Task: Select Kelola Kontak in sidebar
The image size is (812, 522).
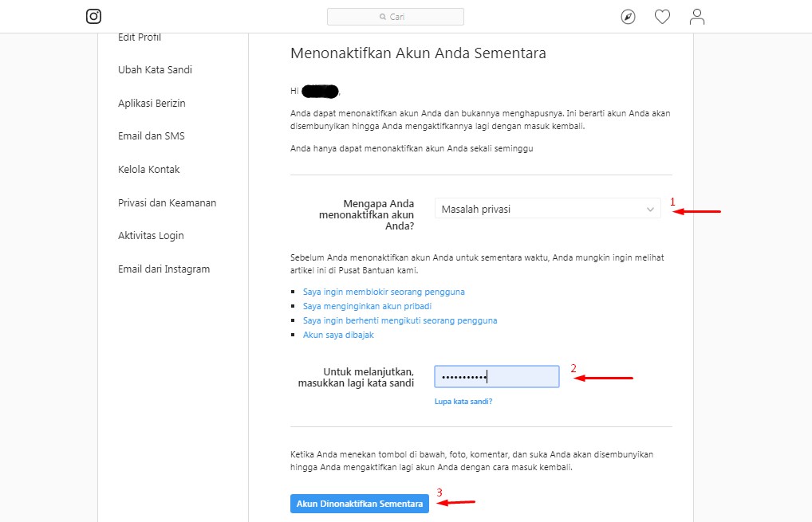Action: tap(148, 169)
